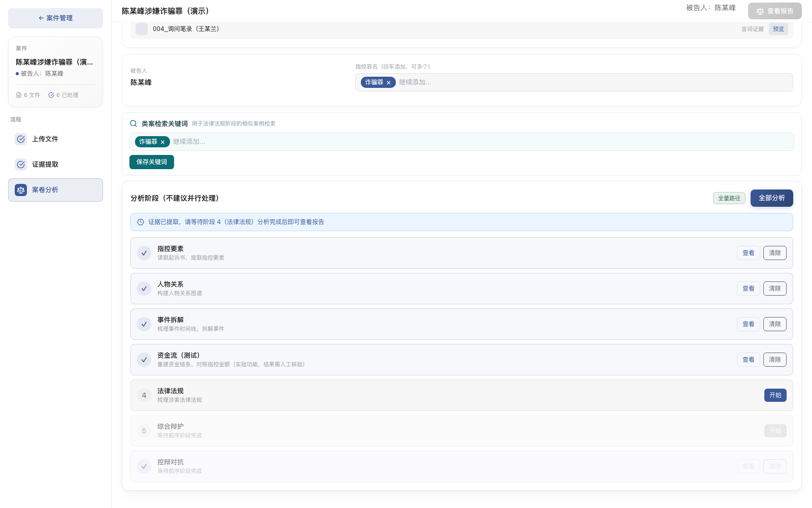Viewport: 812px width, 508px height.
Task: Click check icon of 事件拆解 stage
Action: tap(144, 324)
